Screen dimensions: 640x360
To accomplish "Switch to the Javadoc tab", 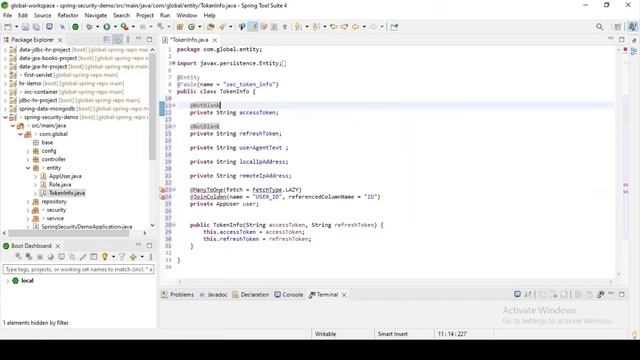I will coord(213,294).
